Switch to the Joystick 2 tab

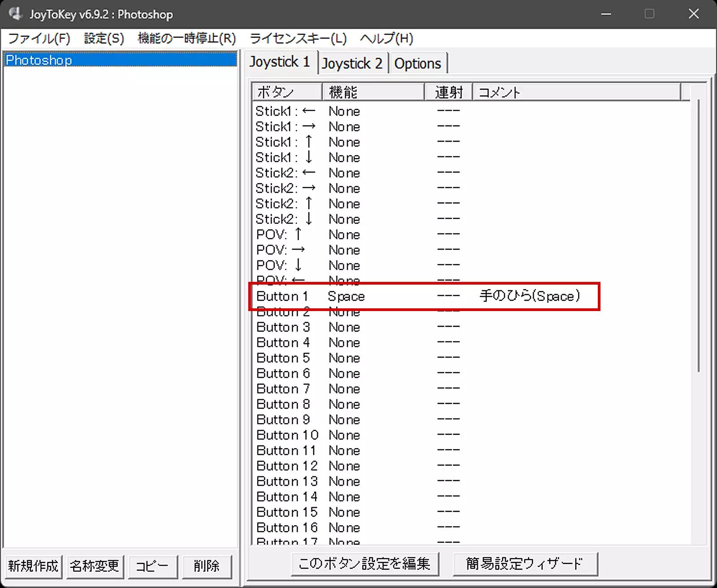[353, 63]
